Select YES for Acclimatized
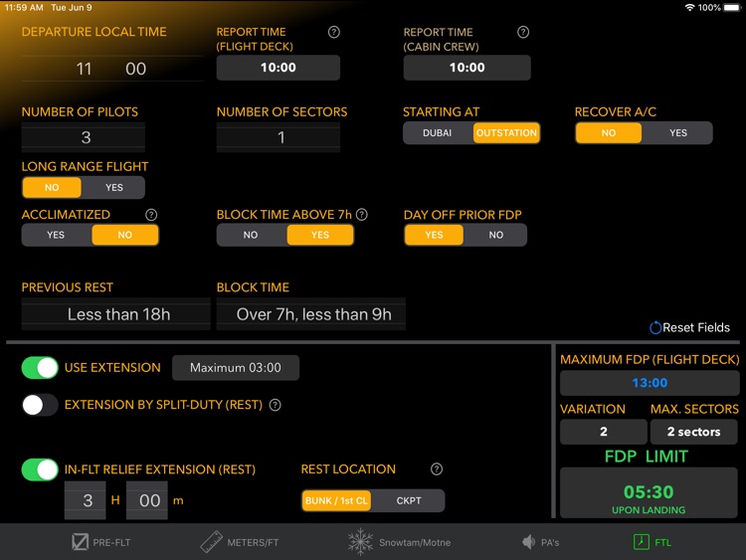 [56, 235]
